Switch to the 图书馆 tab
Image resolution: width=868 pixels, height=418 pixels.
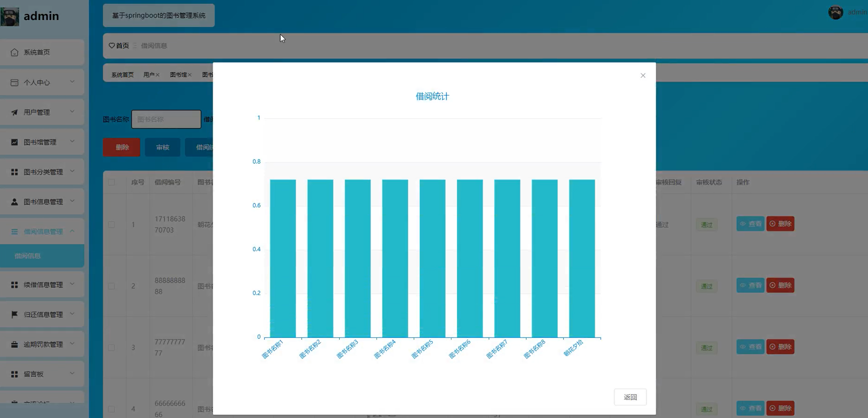point(178,75)
